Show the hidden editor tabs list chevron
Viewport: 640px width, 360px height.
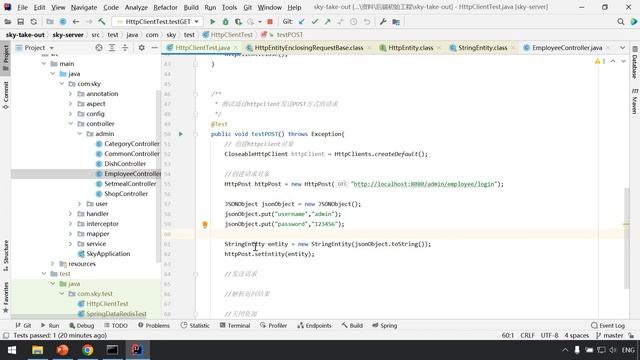622,48
